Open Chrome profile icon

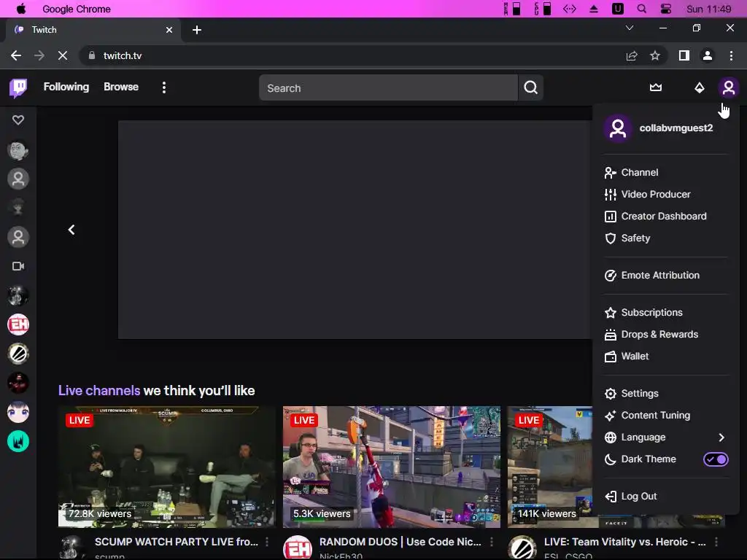pos(708,55)
